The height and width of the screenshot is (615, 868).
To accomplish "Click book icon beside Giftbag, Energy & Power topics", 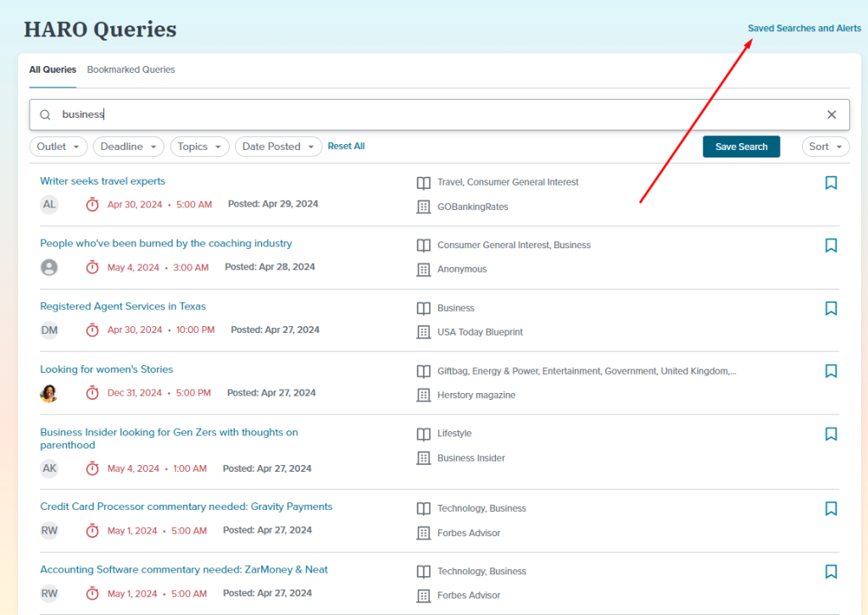I will click(x=424, y=371).
